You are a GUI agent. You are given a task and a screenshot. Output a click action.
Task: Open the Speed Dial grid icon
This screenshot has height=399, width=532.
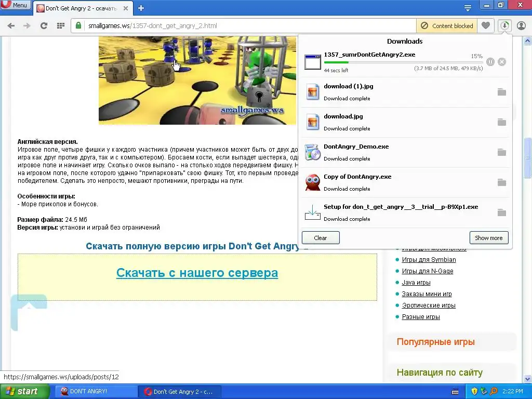click(61, 26)
